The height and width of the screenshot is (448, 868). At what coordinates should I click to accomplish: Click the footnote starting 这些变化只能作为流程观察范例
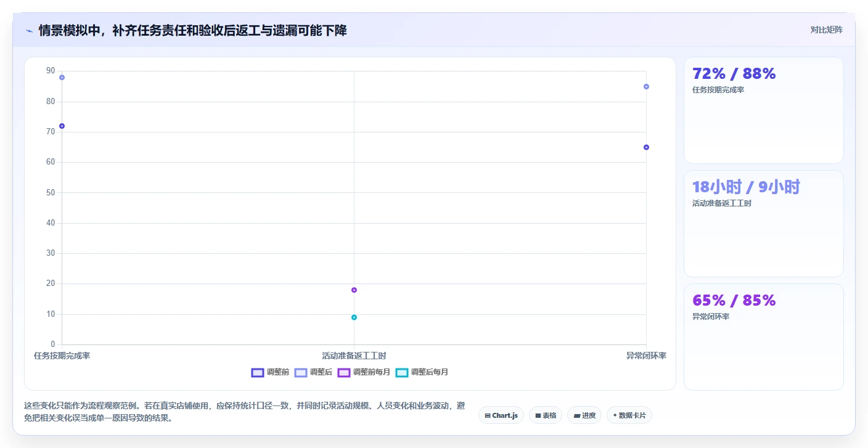[244, 412]
